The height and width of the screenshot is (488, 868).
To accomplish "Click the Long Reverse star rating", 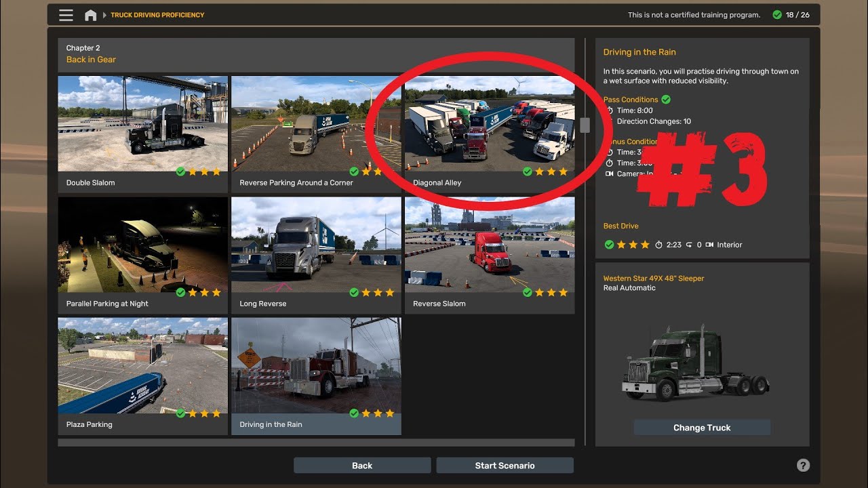I will [378, 293].
